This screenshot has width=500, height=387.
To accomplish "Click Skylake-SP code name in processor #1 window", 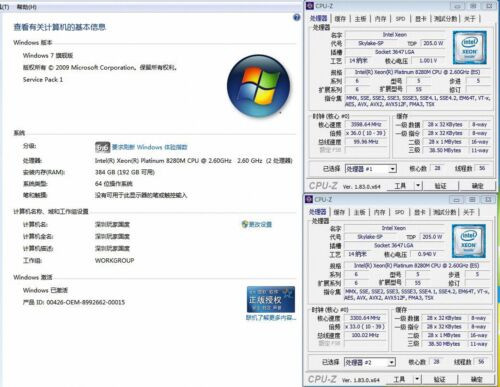I will (x=371, y=43).
